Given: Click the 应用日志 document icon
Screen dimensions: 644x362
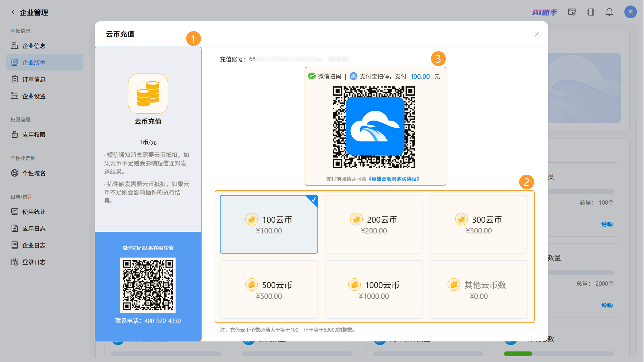Looking at the screenshot, I should pos(15,228).
